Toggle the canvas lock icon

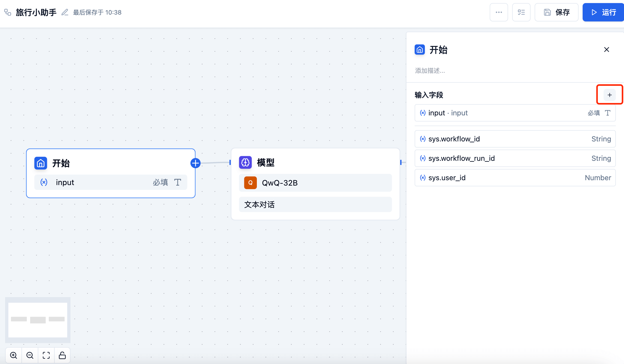point(62,355)
